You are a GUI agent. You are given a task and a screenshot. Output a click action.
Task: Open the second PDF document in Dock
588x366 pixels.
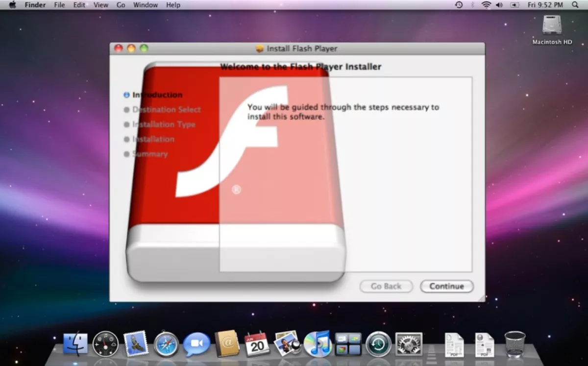(x=485, y=345)
